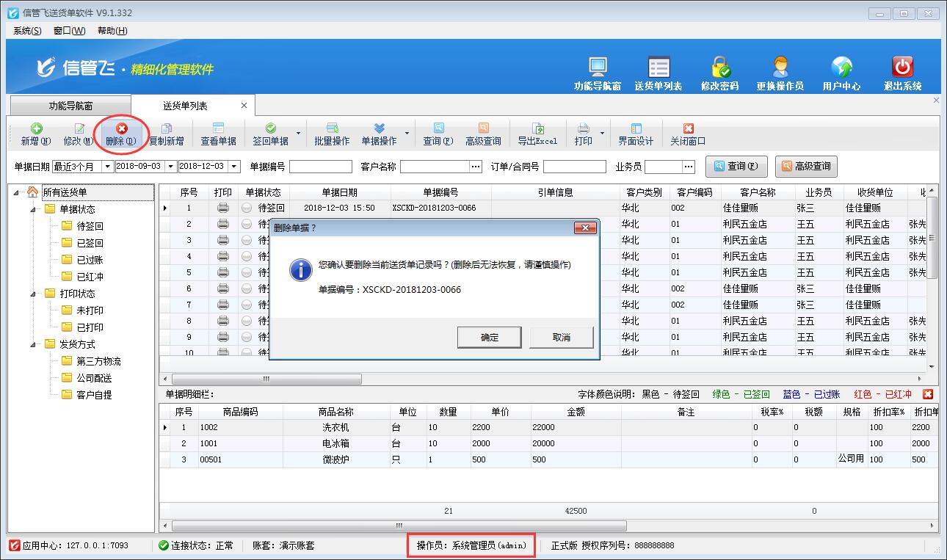The image size is (947, 560).
Task: 展开签回单据旁的下拉箭头
Action: (x=298, y=133)
